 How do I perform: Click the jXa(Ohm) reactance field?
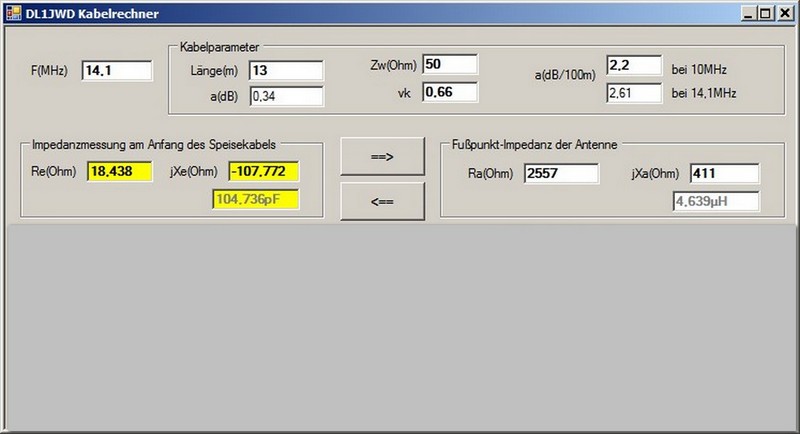click(724, 173)
